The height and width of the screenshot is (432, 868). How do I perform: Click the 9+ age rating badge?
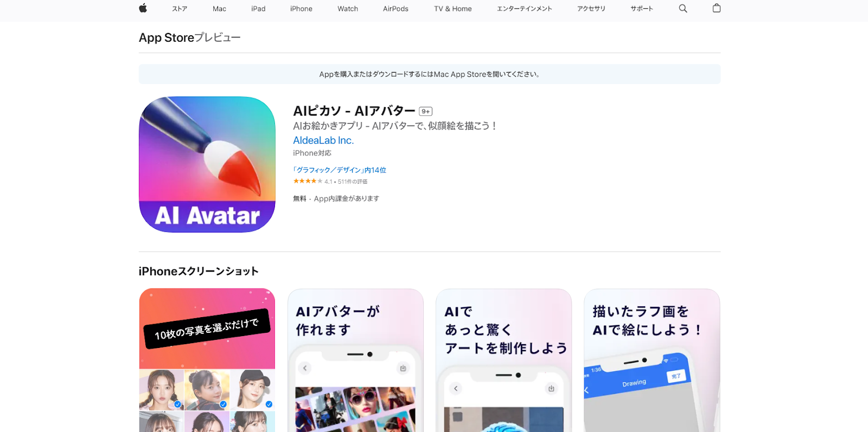click(x=426, y=112)
